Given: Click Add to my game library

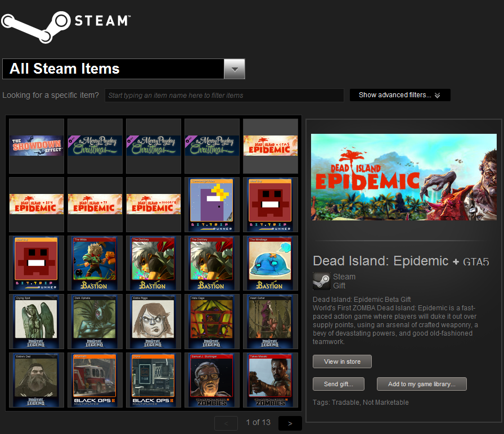Looking at the screenshot, I should (x=421, y=384).
